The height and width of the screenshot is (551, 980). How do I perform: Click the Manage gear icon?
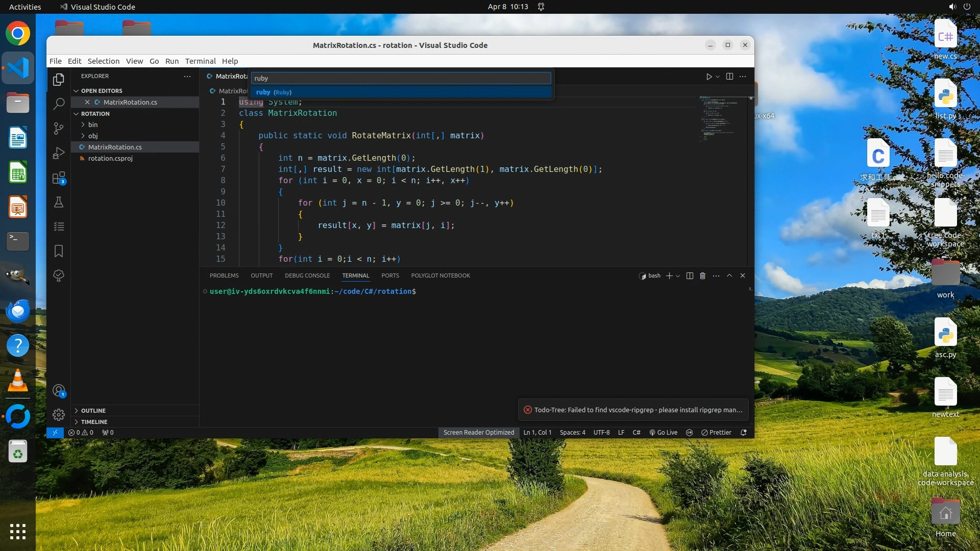(59, 415)
